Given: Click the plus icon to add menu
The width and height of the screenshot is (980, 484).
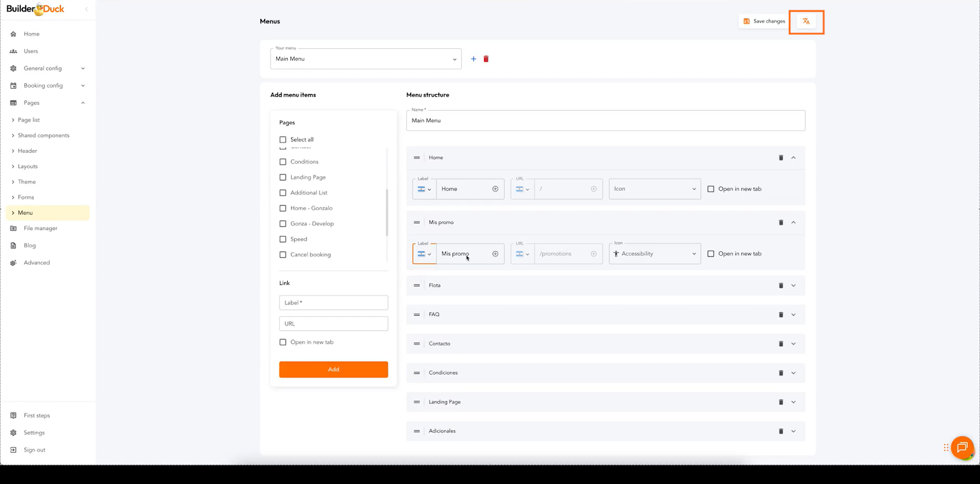Looking at the screenshot, I should 473,59.
